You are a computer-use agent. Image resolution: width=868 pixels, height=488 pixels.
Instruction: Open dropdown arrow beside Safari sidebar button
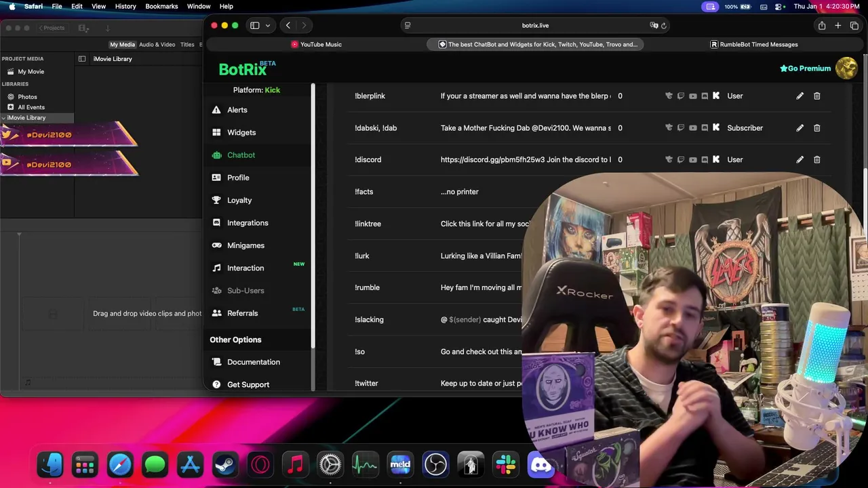point(268,25)
